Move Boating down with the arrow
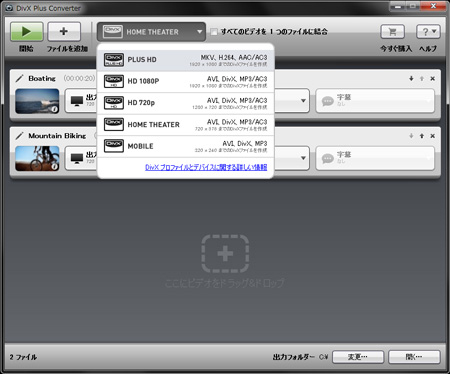 click(x=411, y=79)
